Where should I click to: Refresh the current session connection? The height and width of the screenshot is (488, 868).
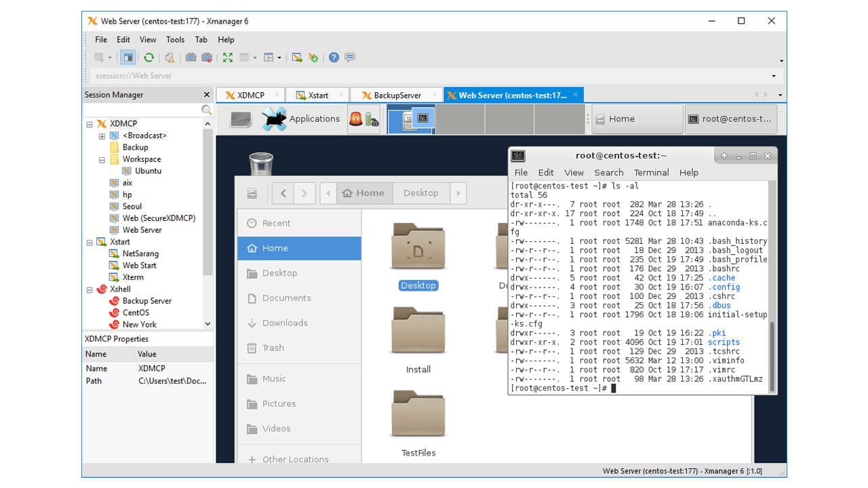149,57
